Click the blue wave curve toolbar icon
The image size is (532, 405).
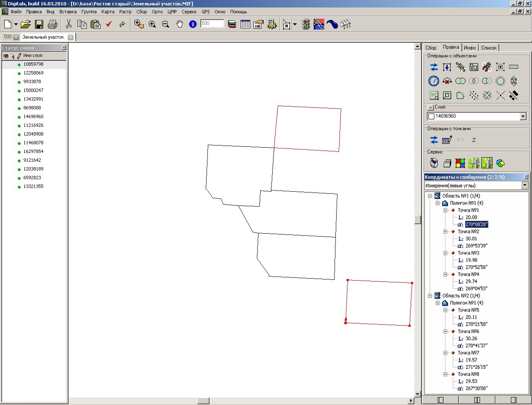332,25
